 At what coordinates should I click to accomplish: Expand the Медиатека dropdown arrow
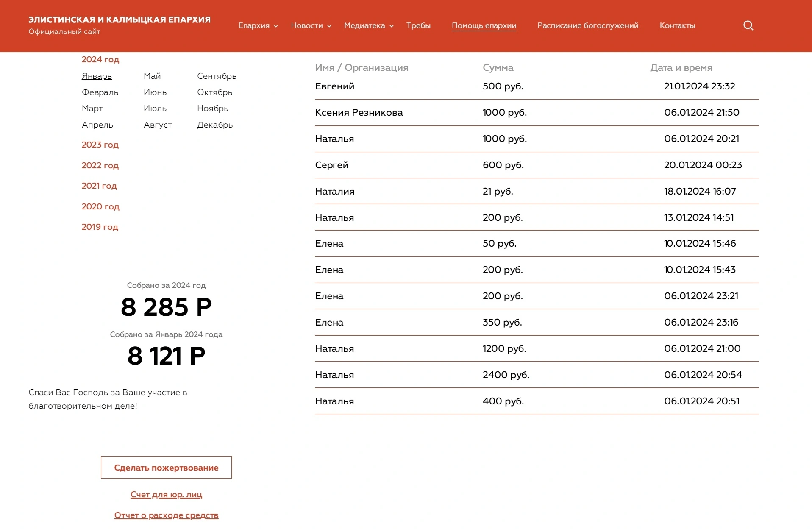point(392,26)
